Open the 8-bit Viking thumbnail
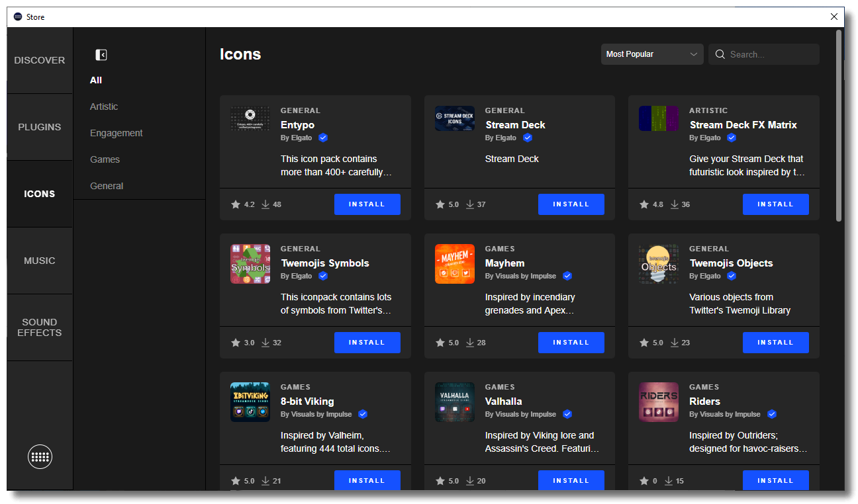 point(250,402)
